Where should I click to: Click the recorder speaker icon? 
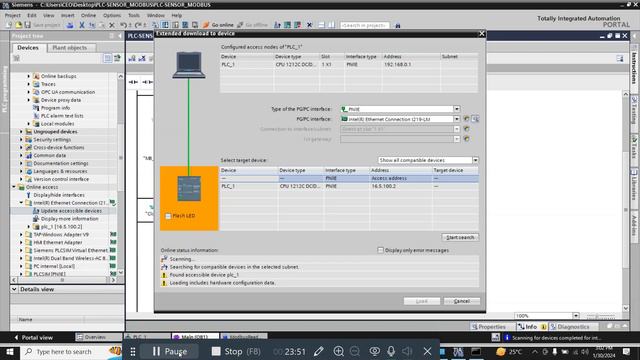(x=407, y=351)
